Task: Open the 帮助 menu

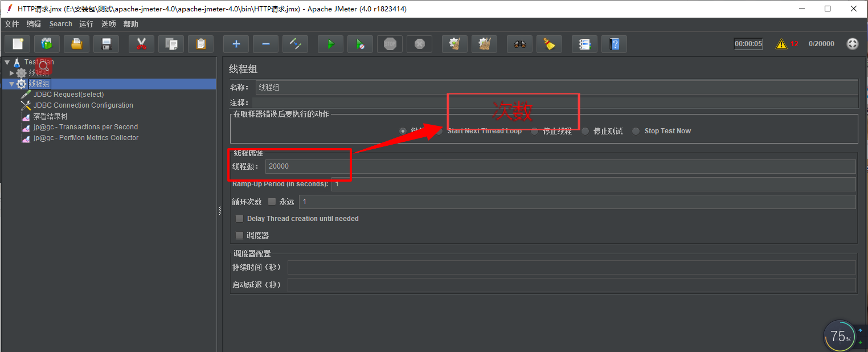Action: 130,24
